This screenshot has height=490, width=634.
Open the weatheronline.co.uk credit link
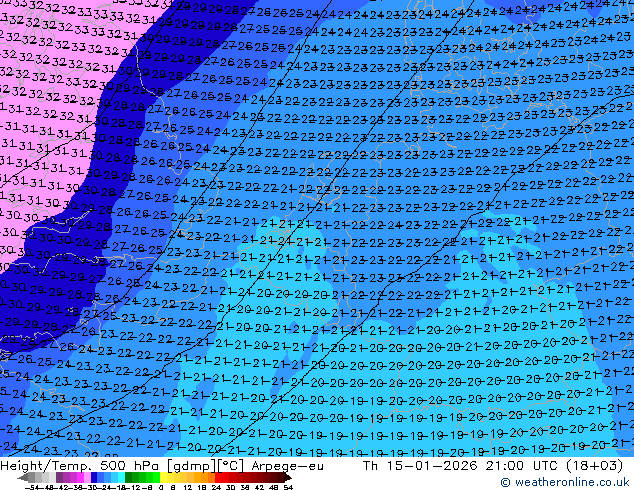pyautogui.click(x=565, y=482)
